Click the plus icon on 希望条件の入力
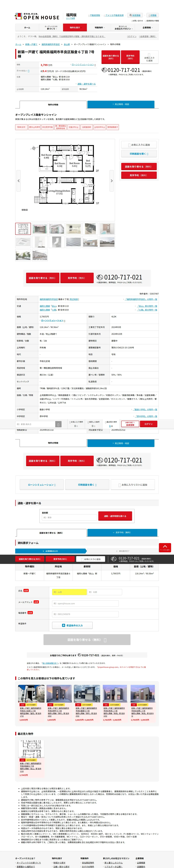This screenshot has height=868, width=174. (64, 625)
